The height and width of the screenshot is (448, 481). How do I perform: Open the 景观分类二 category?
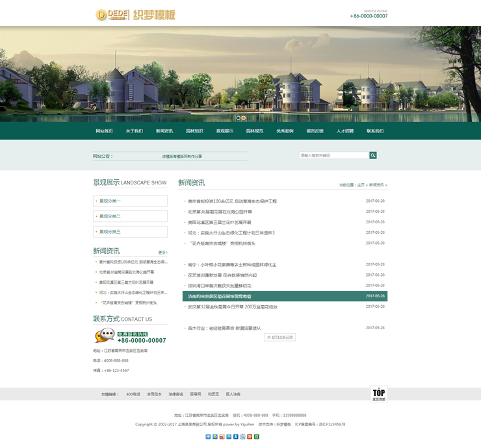(x=130, y=216)
